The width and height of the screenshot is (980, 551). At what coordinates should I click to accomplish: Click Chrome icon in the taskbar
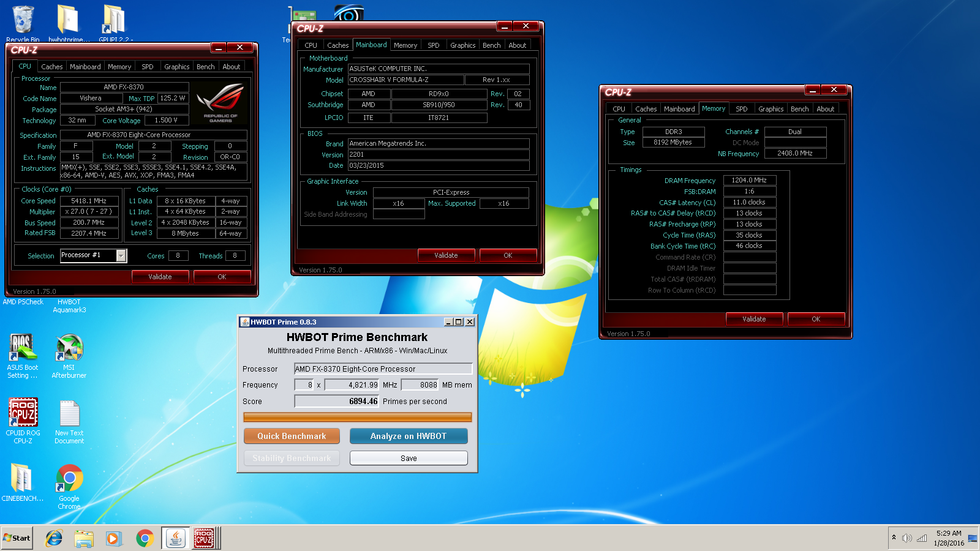click(145, 538)
